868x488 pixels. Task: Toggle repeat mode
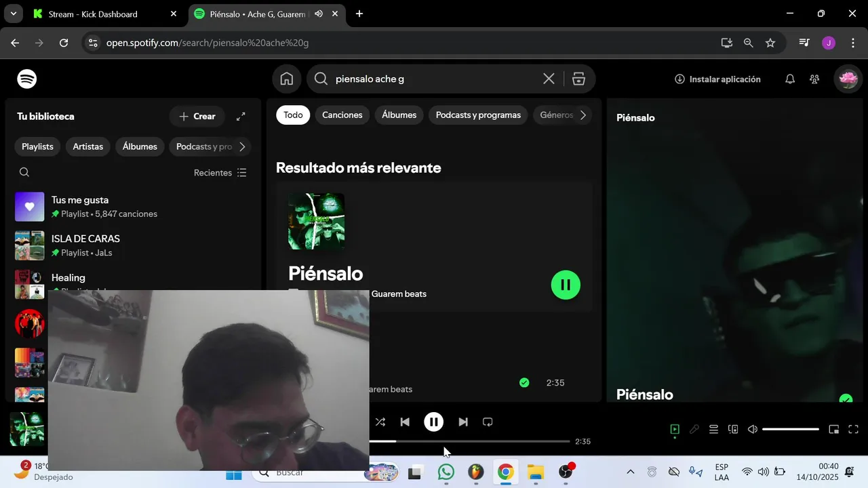click(x=488, y=422)
